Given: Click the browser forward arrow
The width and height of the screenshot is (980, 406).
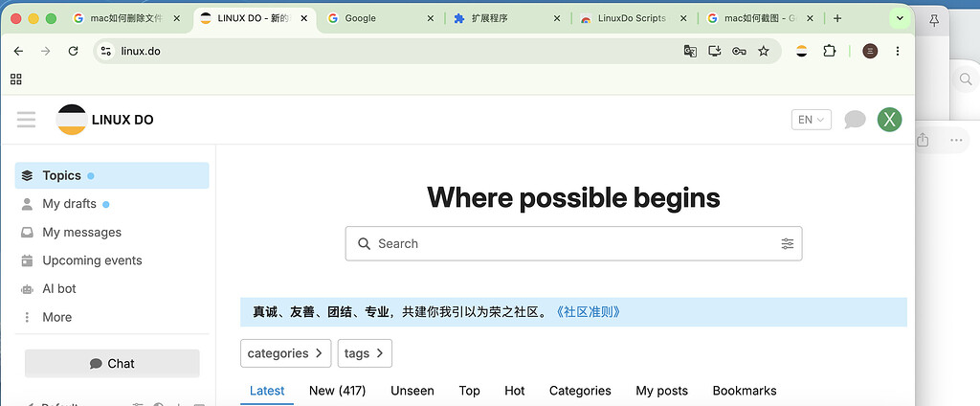Looking at the screenshot, I should [46, 52].
